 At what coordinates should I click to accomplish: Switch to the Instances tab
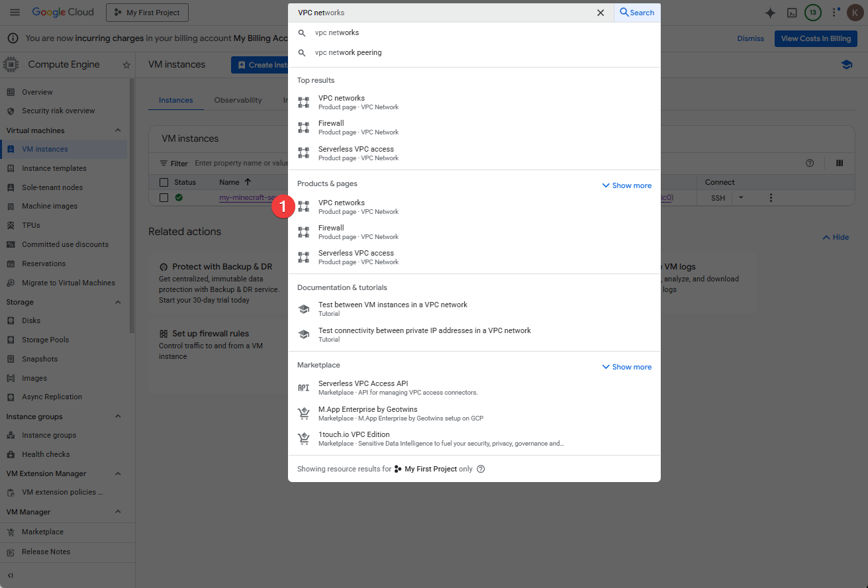click(x=176, y=100)
